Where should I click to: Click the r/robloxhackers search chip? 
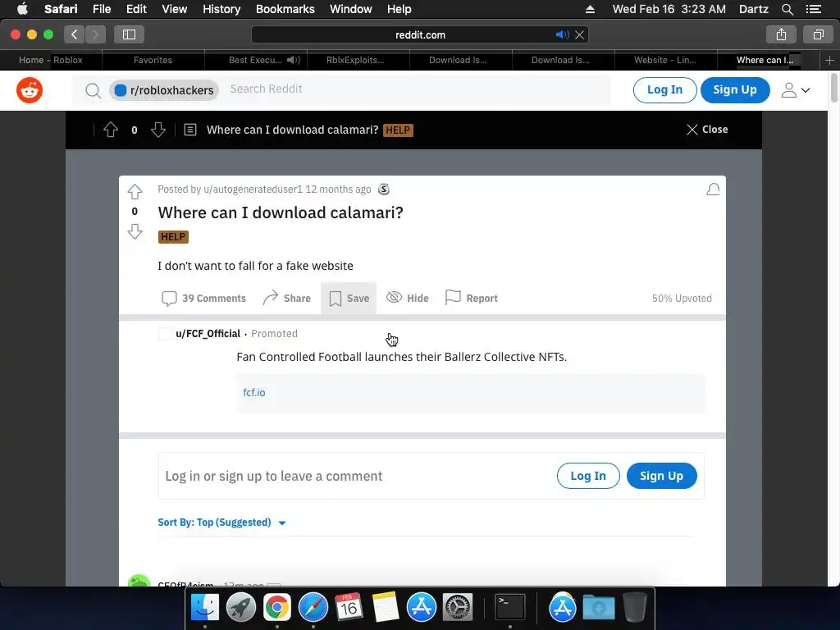click(164, 90)
